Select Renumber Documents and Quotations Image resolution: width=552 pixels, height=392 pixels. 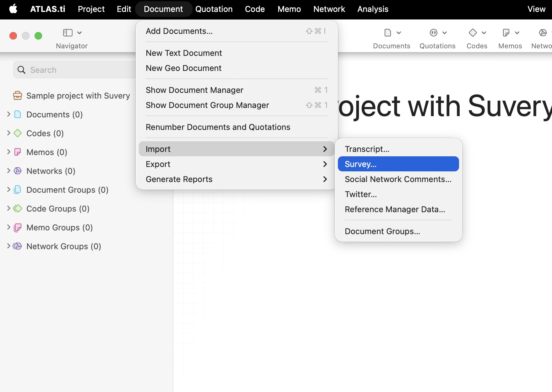click(237, 127)
